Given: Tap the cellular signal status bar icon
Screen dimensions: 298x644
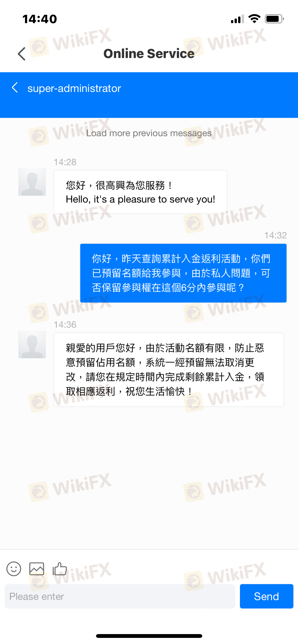Looking at the screenshot, I should pyautogui.click(x=237, y=19).
